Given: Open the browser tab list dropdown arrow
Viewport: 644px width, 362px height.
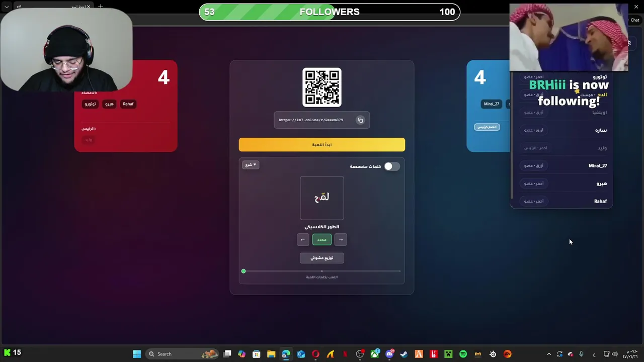Looking at the screenshot, I should click(x=7, y=7).
